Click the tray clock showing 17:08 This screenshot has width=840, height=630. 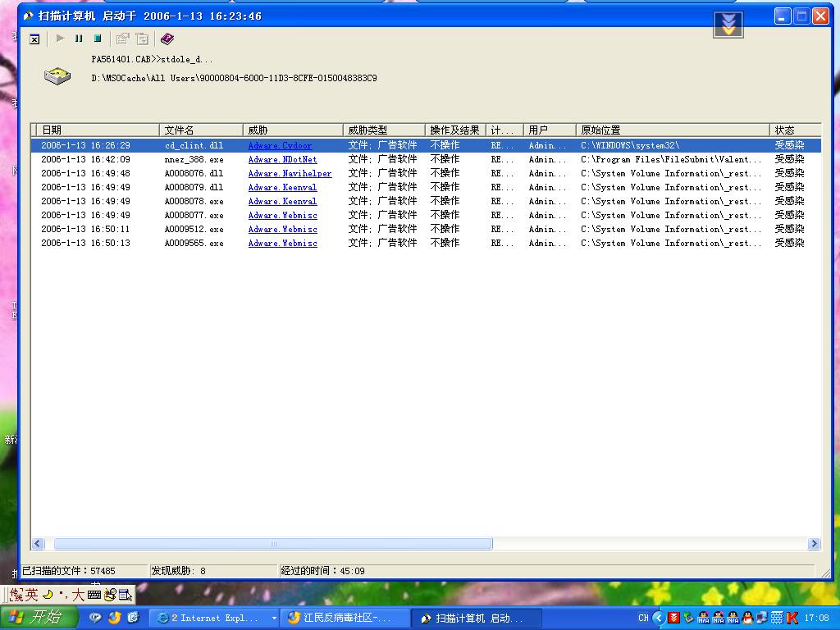click(816, 618)
